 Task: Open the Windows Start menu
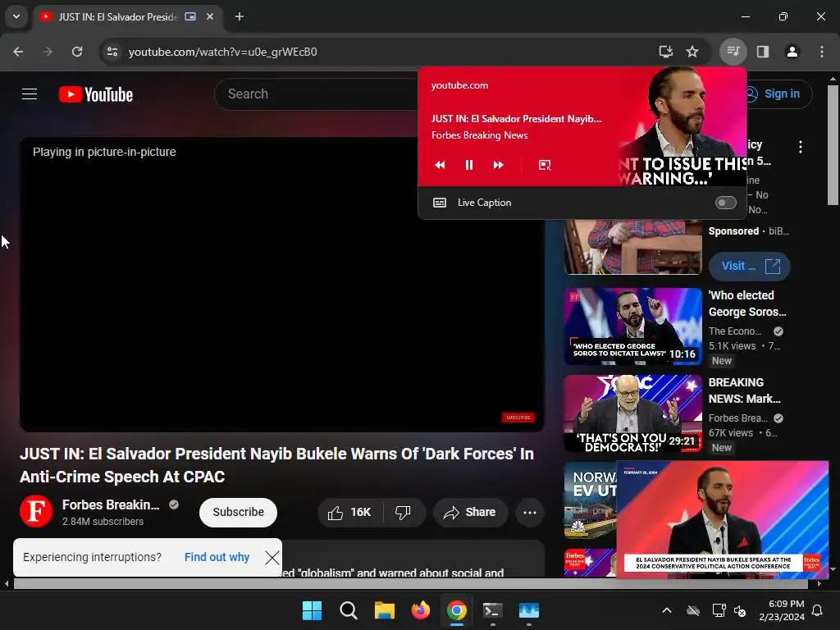[x=312, y=610]
